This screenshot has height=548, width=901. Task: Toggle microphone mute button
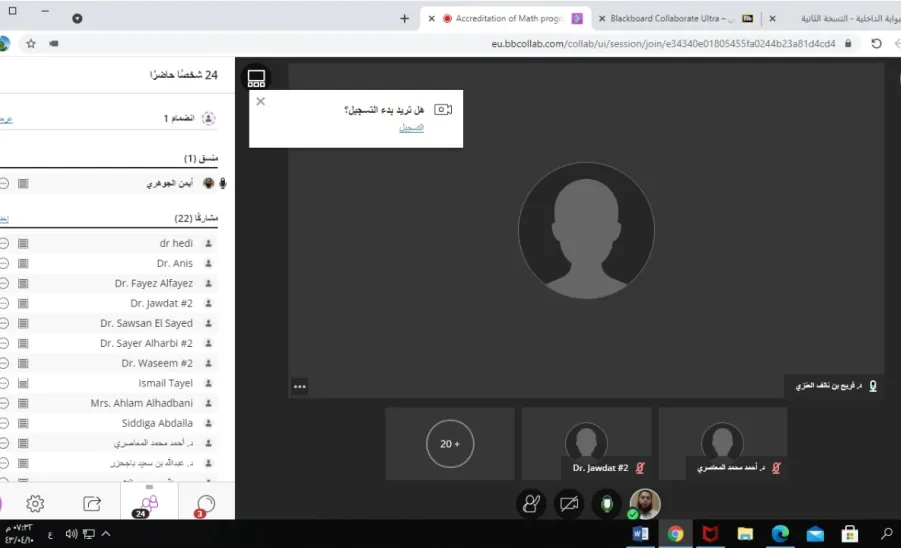coord(607,504)
